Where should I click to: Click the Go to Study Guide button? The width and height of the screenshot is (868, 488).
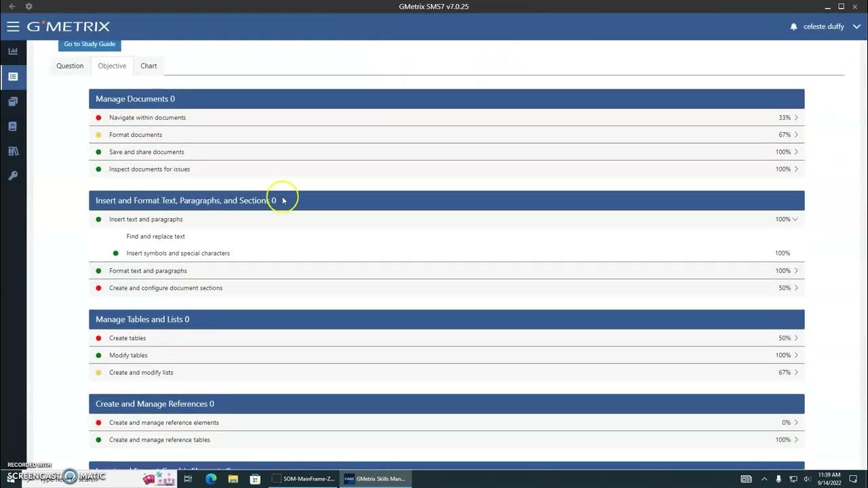[90, 44]
